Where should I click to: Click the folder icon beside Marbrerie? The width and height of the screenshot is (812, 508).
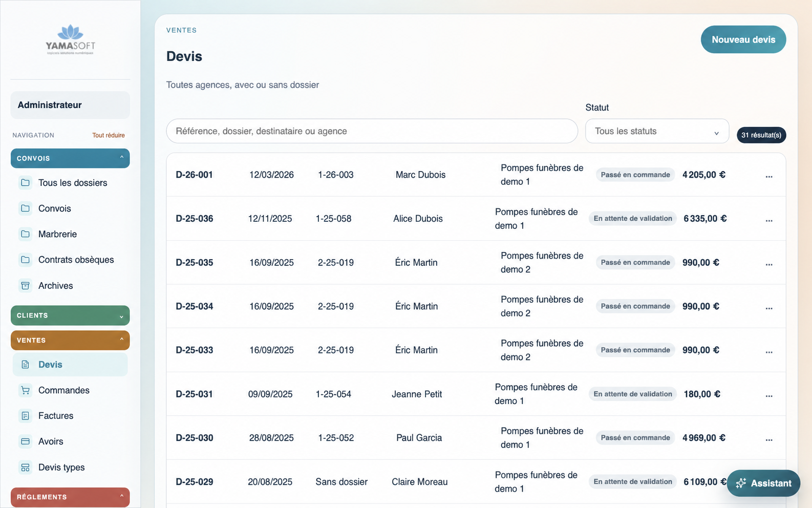(x=25, y=234)
